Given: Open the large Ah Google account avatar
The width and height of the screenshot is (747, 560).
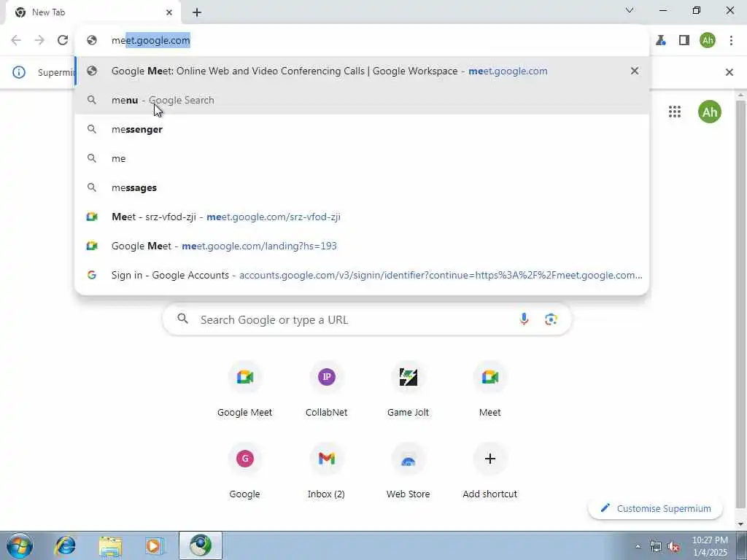Looking at the screenshot, I should [x=710, y=112].
